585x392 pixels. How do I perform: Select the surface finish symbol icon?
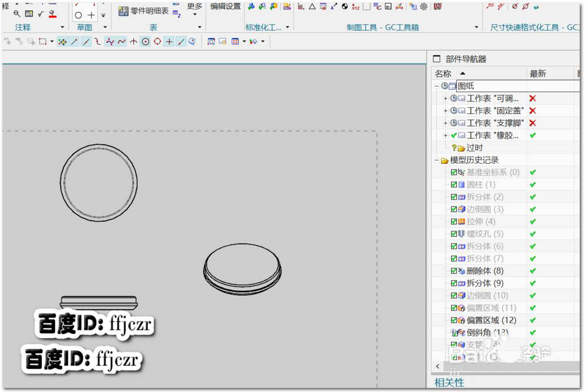[x=41, y=13]
